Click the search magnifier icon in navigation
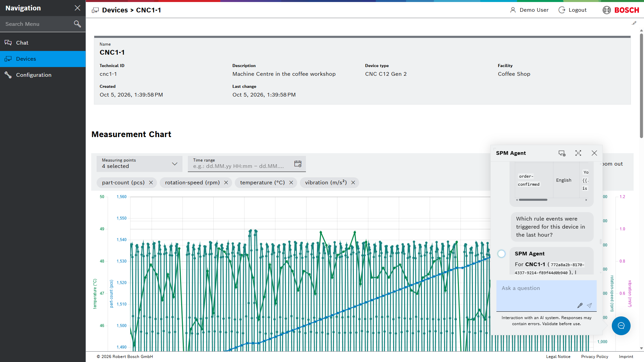The image size is (644, 362). (x=77, y=24)
